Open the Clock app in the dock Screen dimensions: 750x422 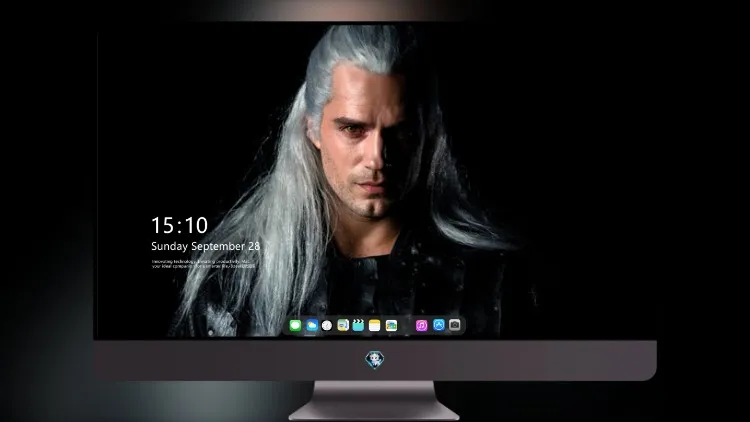tap(327, 325)
